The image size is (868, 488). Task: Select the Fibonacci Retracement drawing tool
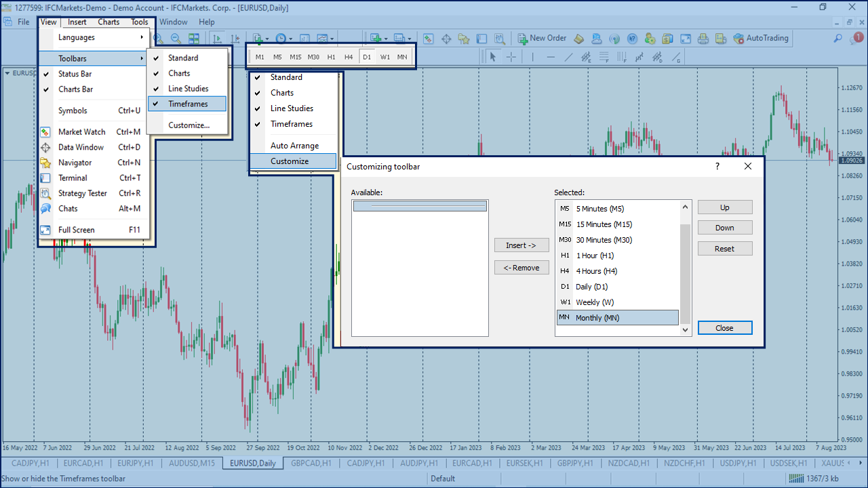click(x=603, y=57)
